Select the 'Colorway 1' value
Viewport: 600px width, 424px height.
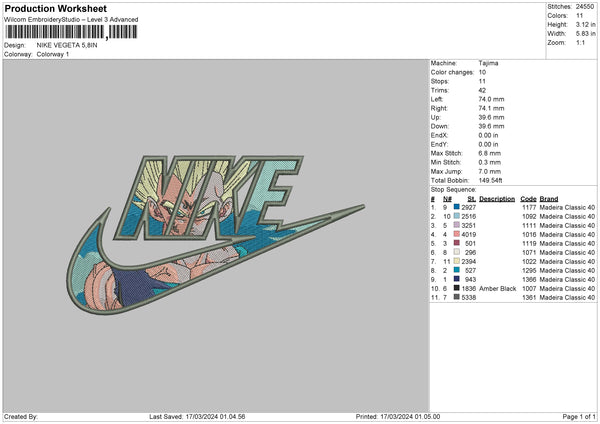53,54
